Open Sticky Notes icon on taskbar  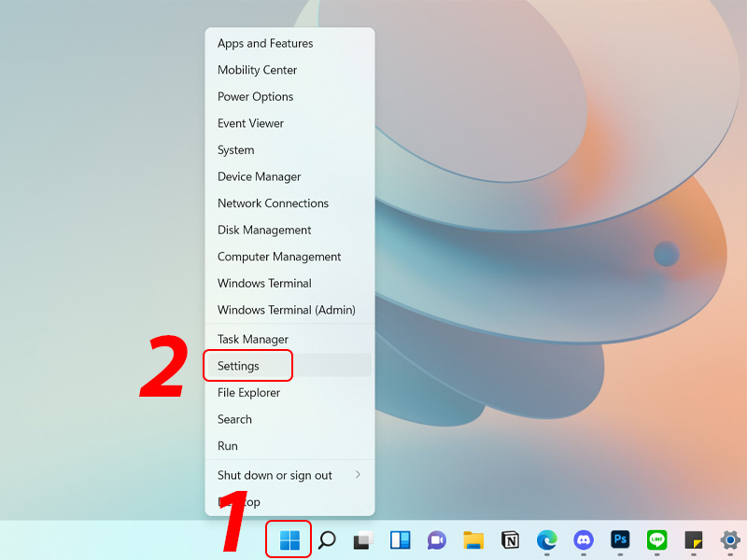coord(694,540)
